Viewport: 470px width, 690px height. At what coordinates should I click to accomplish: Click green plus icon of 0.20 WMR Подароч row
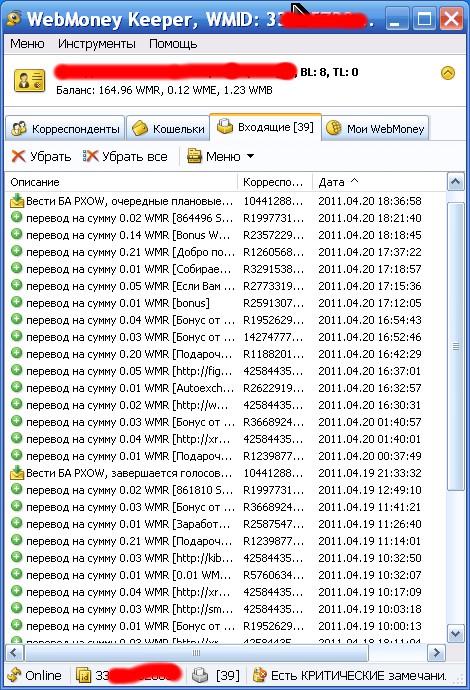(x=17, y=353)
